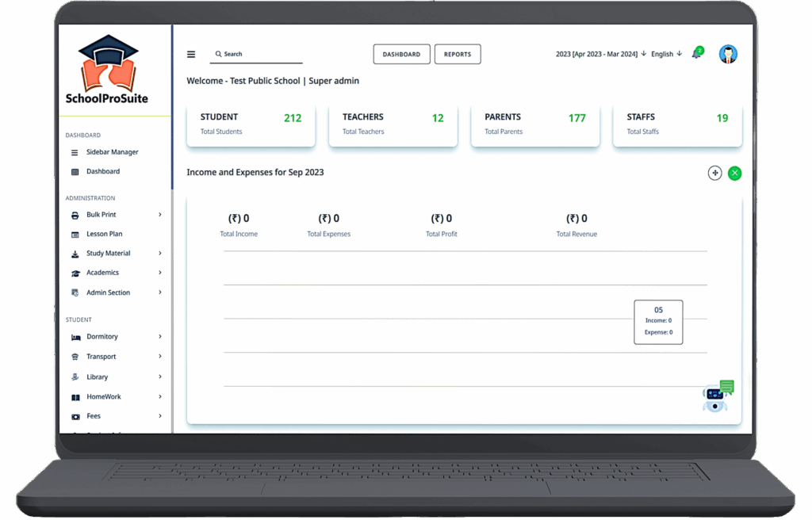Click the Dormitory bed icon
812x520 pixels.
[75, 337]
